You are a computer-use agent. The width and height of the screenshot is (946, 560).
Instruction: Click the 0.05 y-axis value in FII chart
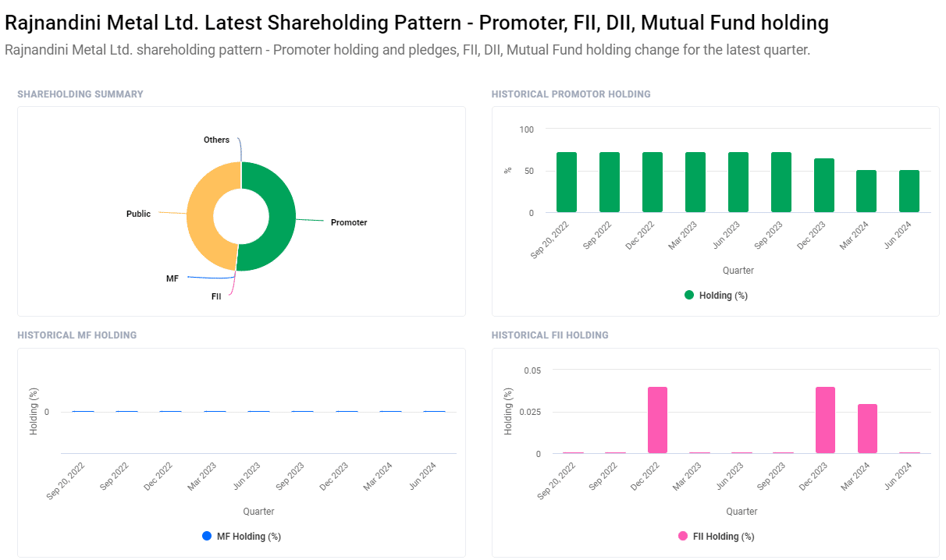(532, 370)
